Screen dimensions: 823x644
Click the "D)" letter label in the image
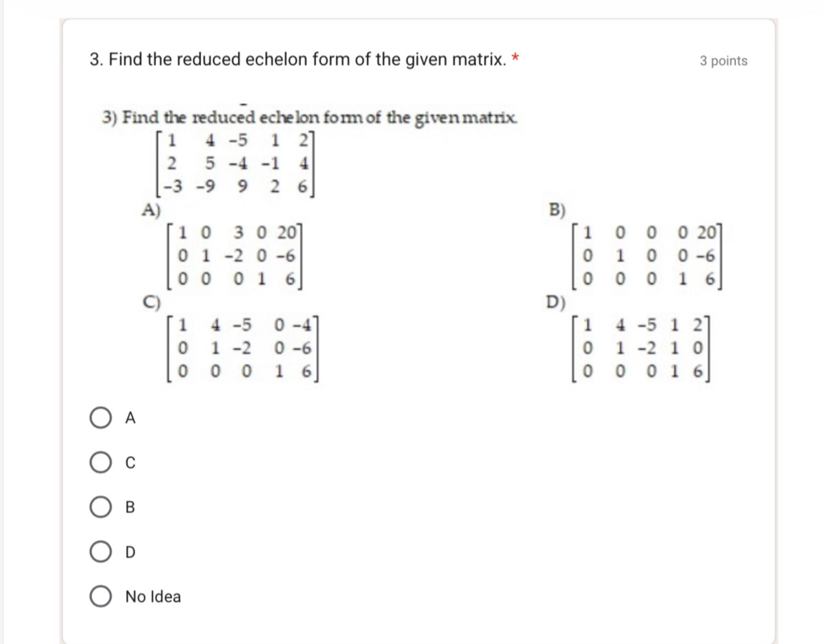pyautogui.click(x=556, y=302)
